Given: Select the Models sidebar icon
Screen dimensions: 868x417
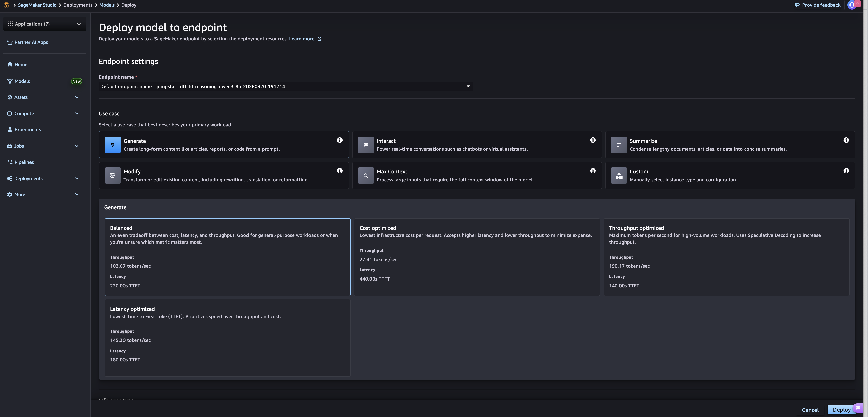Looking at the screenshot, I should [x=9, y=81].
